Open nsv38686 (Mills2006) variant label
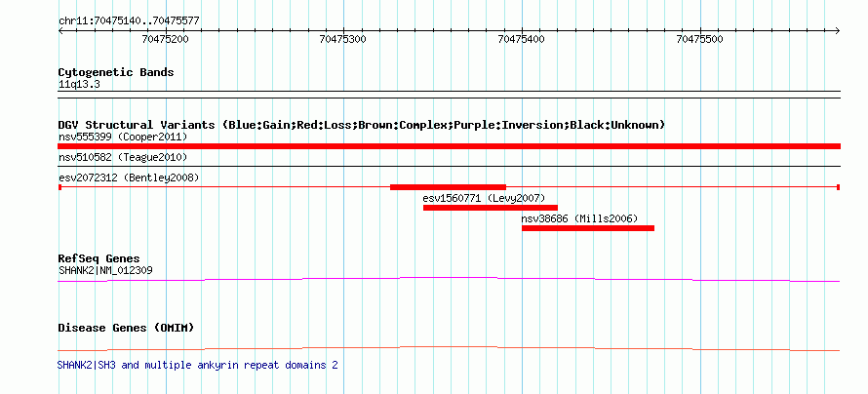 pyautogui.click(x=579, y=218)
